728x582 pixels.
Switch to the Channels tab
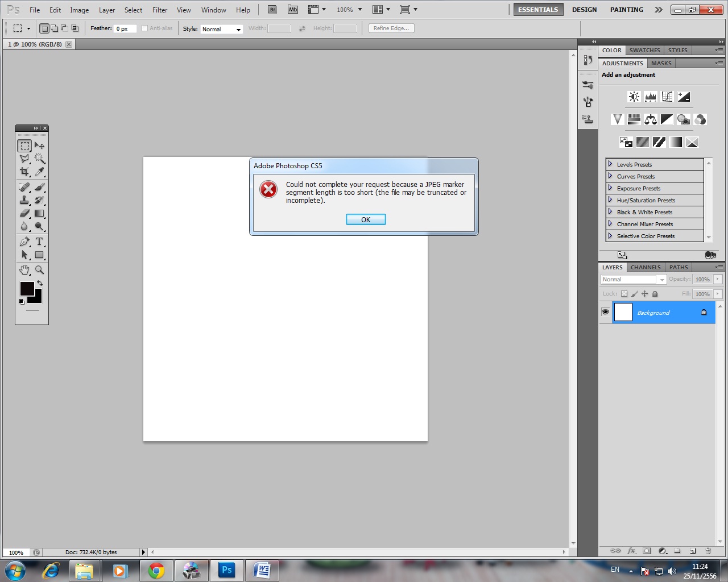click(646, 267)
